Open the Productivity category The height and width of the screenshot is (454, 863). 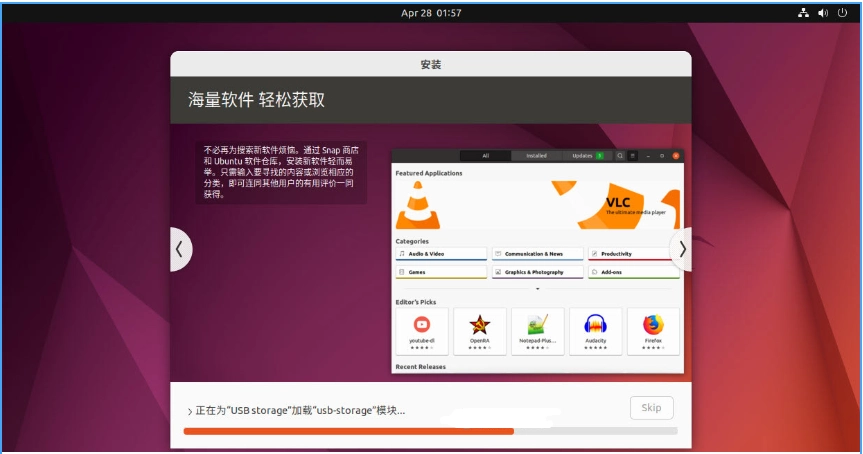(633, 254)
